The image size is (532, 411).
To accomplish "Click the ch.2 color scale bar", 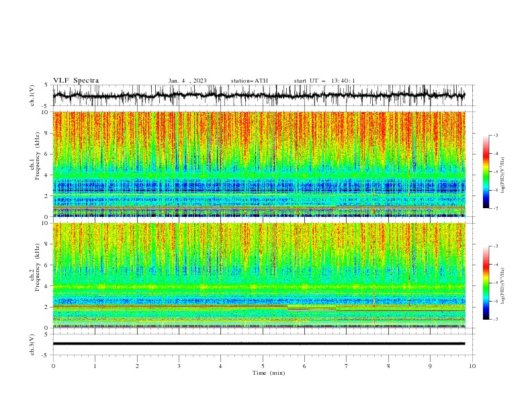I will pos(486,283).
